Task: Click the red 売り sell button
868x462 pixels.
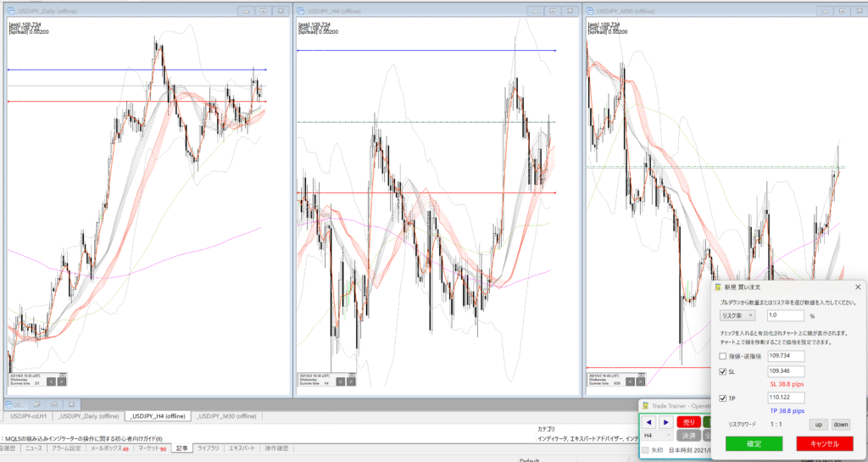Action: tap(688, 422)
